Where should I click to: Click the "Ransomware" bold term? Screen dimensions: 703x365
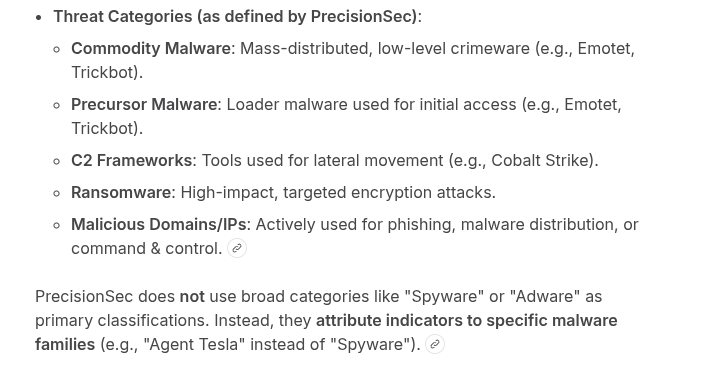click(121, 192)
